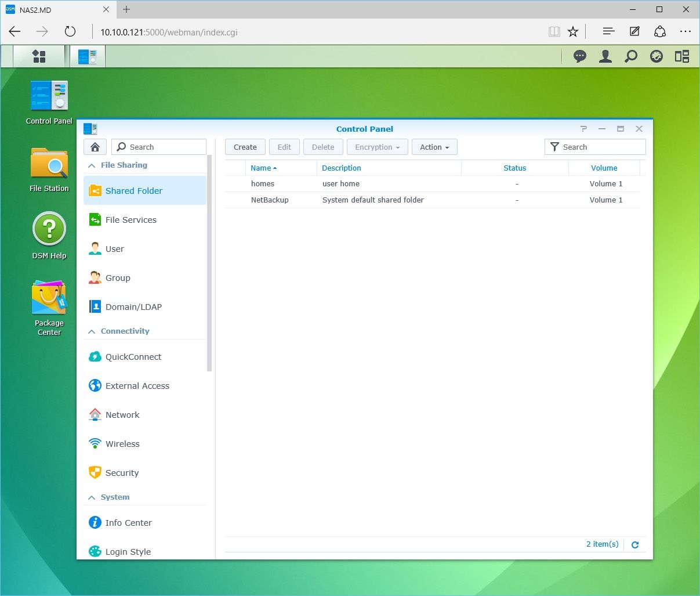Screen dimensions: 700x596
Task: Click the sidebar Search field
Action: point(159,147)
